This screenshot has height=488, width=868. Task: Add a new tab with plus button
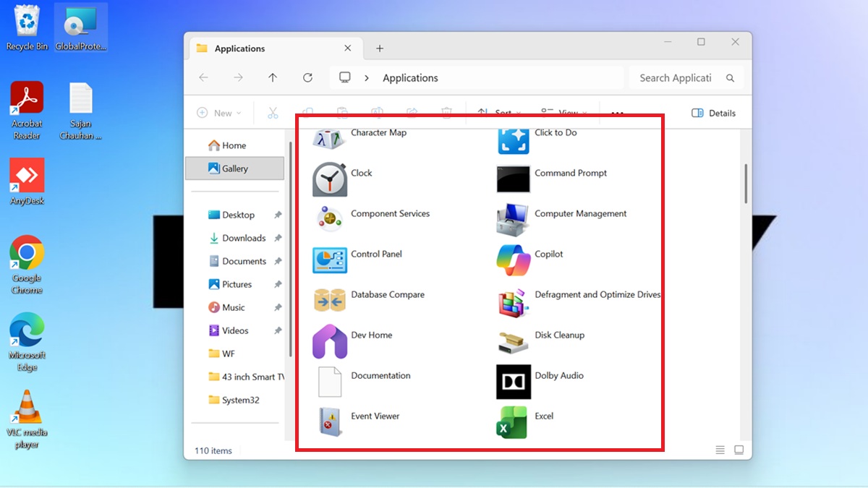(x=380, y=48)
